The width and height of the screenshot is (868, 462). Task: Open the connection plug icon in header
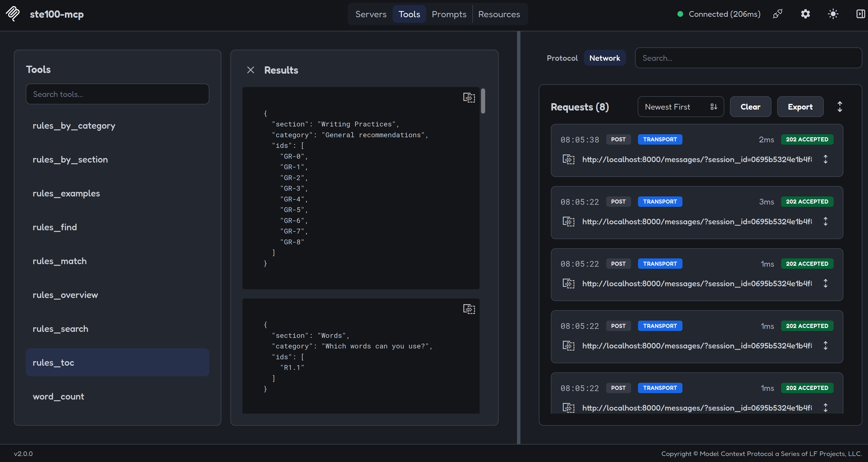click(777, 14)
